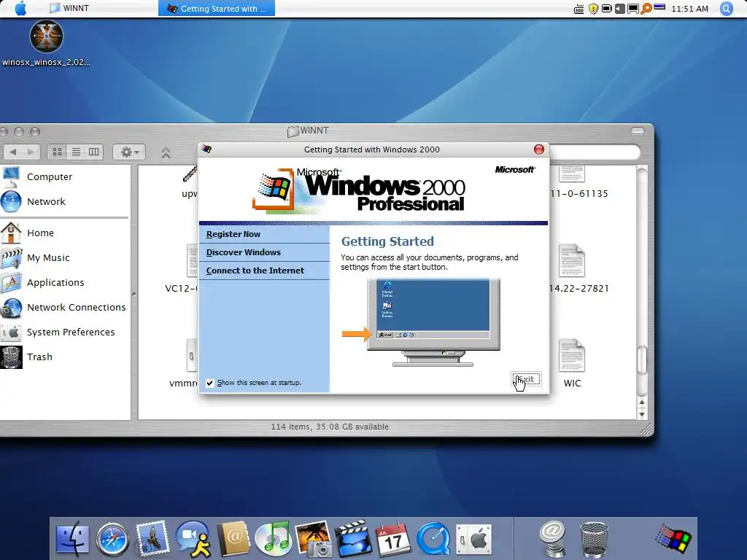Go back in WINNT window

[13, 152]
